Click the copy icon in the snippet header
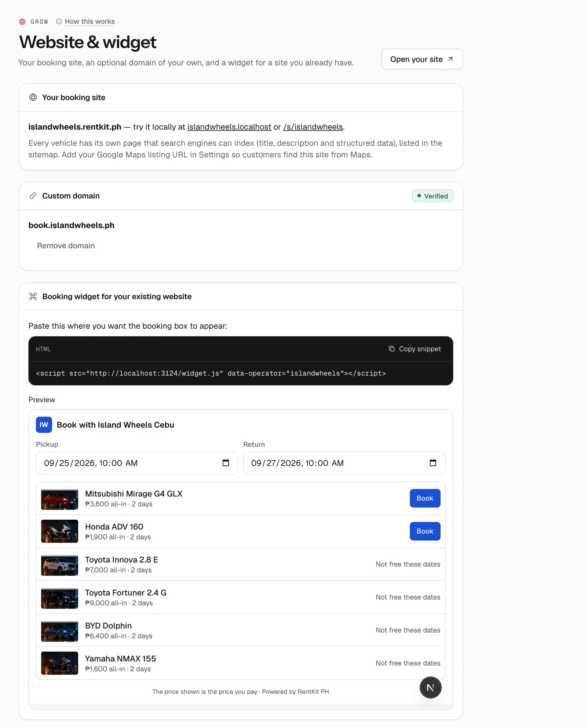 click(x=391, y=349)
